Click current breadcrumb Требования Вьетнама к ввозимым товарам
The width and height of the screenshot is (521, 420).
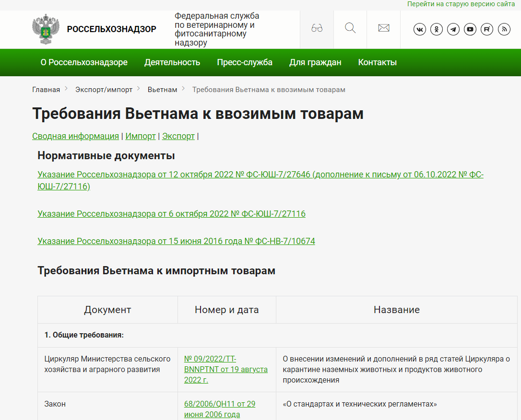pos(269,90)
